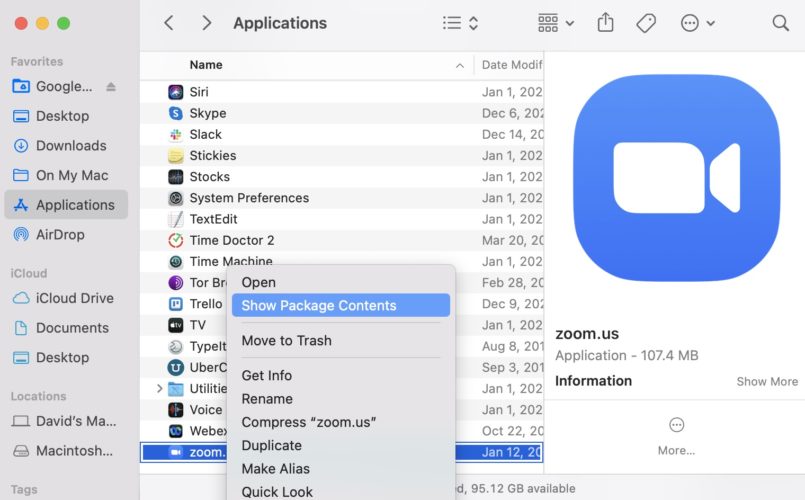The width and height of the screenshot is (805, 500).
Task: Click the Time Doctor 2 row name
Action: point(232,240)
